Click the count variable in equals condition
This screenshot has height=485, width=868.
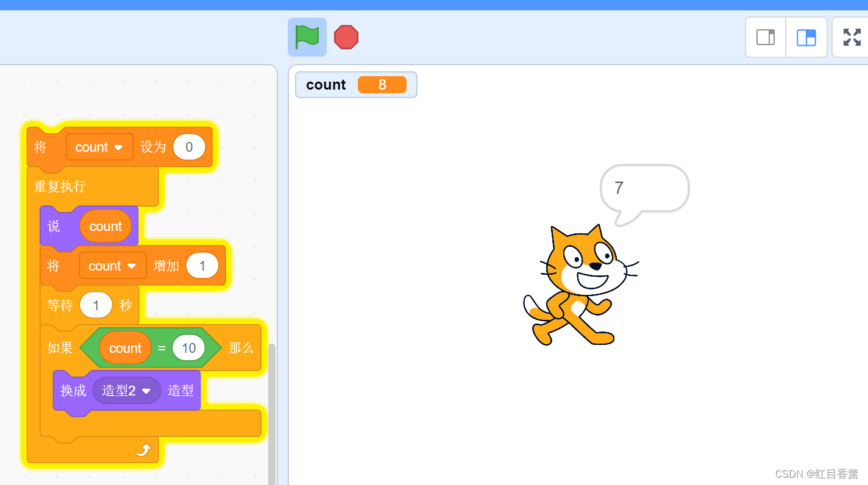[x=125, y=348]
